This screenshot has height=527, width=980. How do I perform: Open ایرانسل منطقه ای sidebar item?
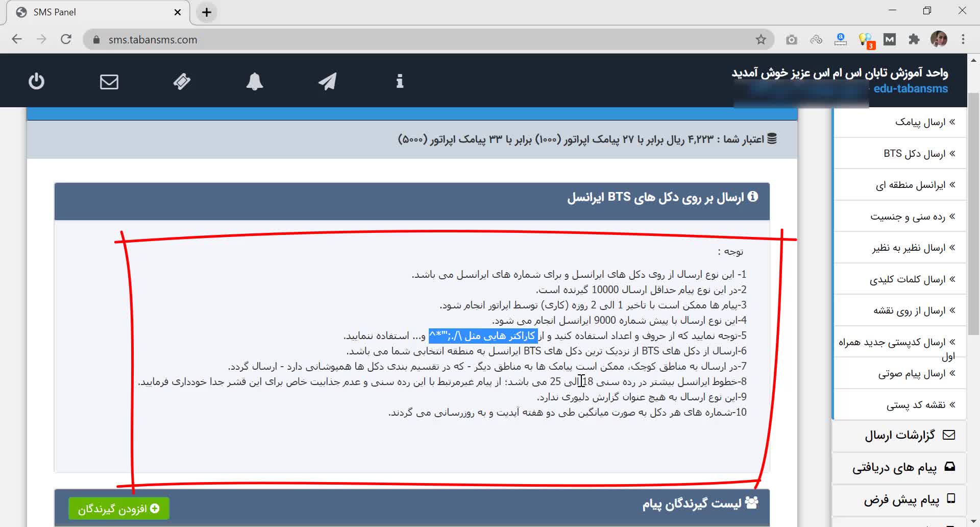click(x=911, y=185)
